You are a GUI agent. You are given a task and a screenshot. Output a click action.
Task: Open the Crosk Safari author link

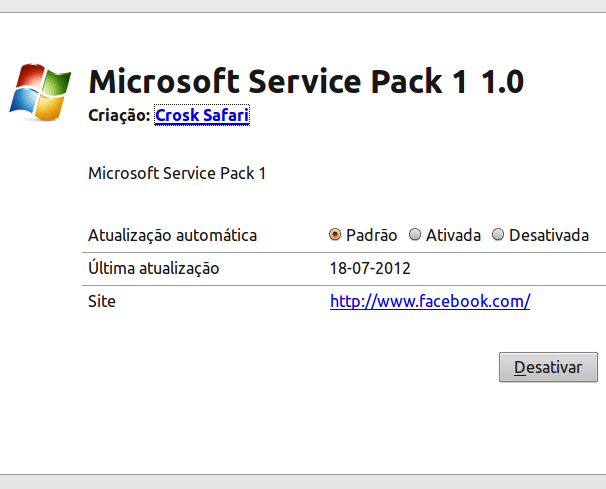201,116
